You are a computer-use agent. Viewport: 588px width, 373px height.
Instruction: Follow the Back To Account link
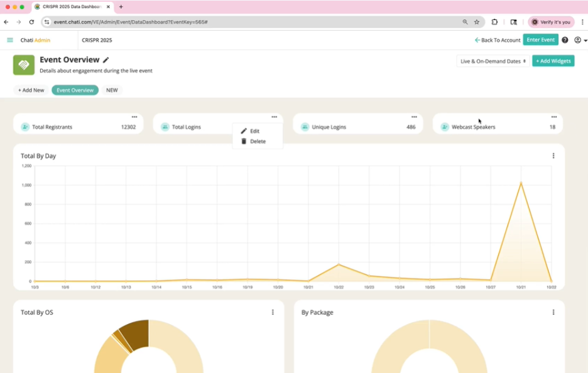pyautogui.click(x=498, y=40)
